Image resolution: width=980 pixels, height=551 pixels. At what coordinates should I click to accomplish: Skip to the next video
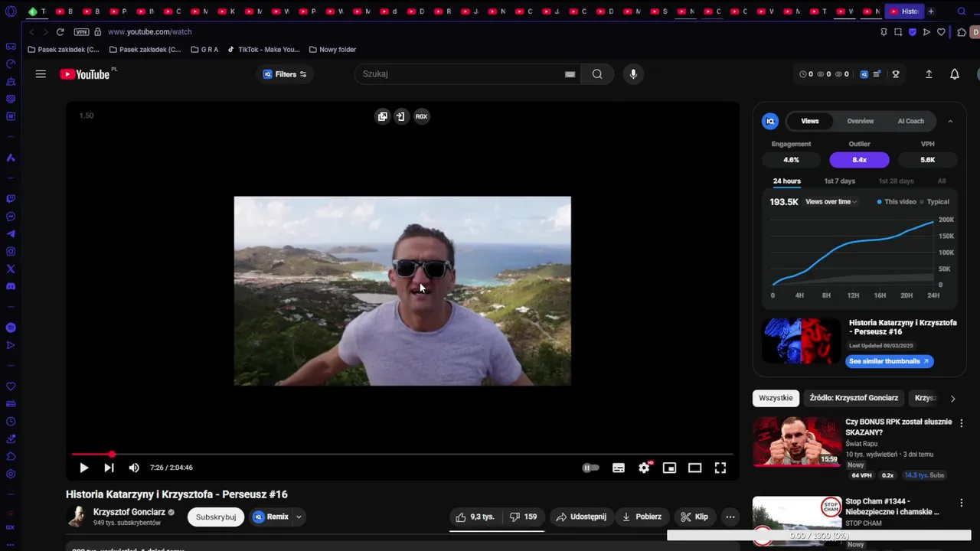[109, 468]
